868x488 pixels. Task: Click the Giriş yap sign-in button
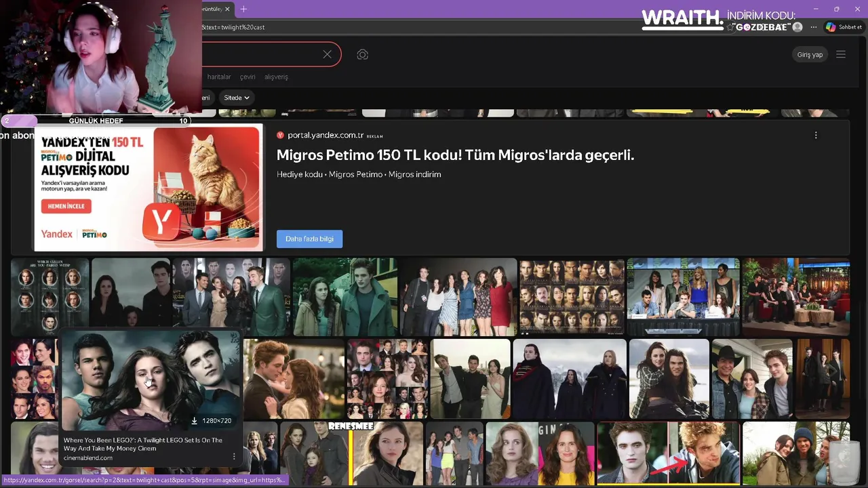(x=810, y=54)
